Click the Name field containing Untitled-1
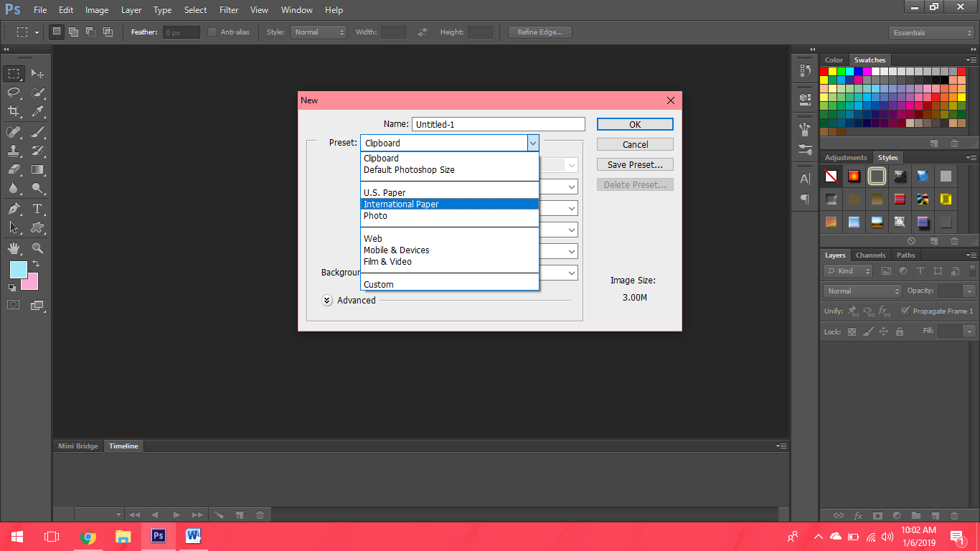The height and width of the screenshot is (551, 980). click(x=499, y=124)
